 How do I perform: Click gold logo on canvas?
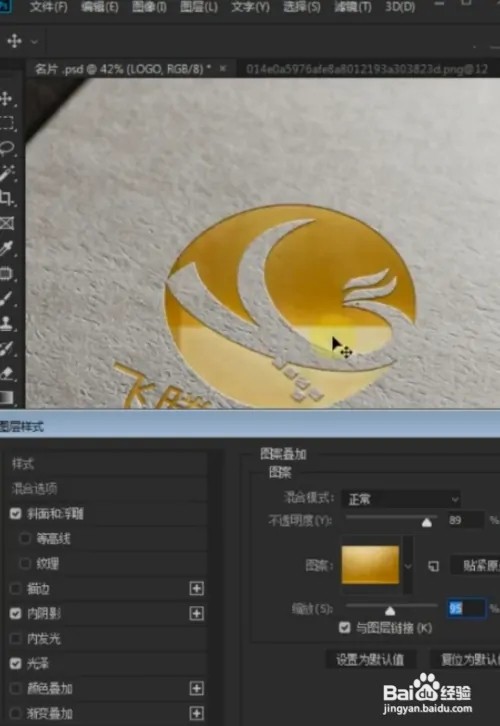click(290, 306)
